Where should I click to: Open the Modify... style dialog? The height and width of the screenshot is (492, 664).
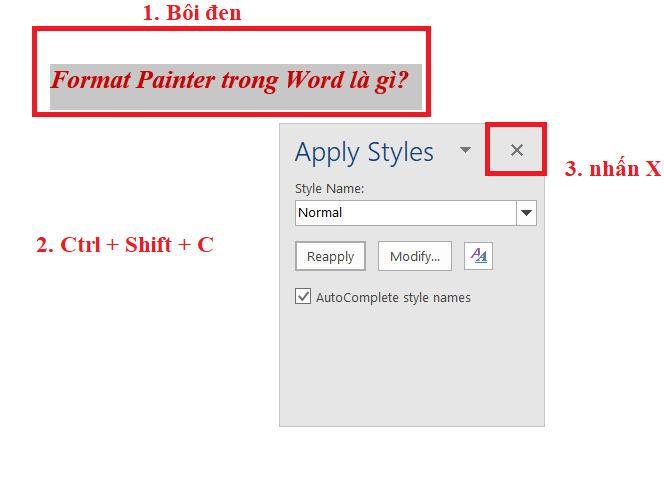point(415,256)
